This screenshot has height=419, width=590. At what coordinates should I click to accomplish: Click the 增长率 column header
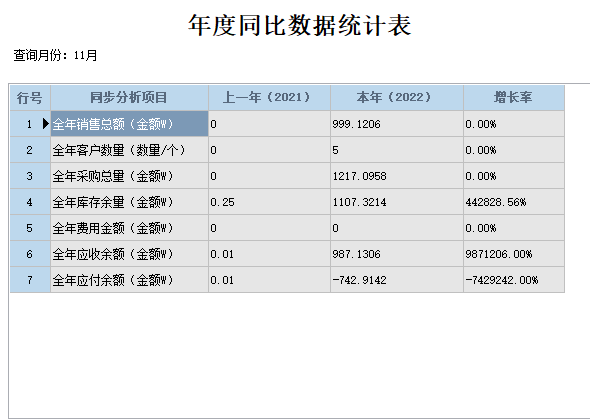514,97
